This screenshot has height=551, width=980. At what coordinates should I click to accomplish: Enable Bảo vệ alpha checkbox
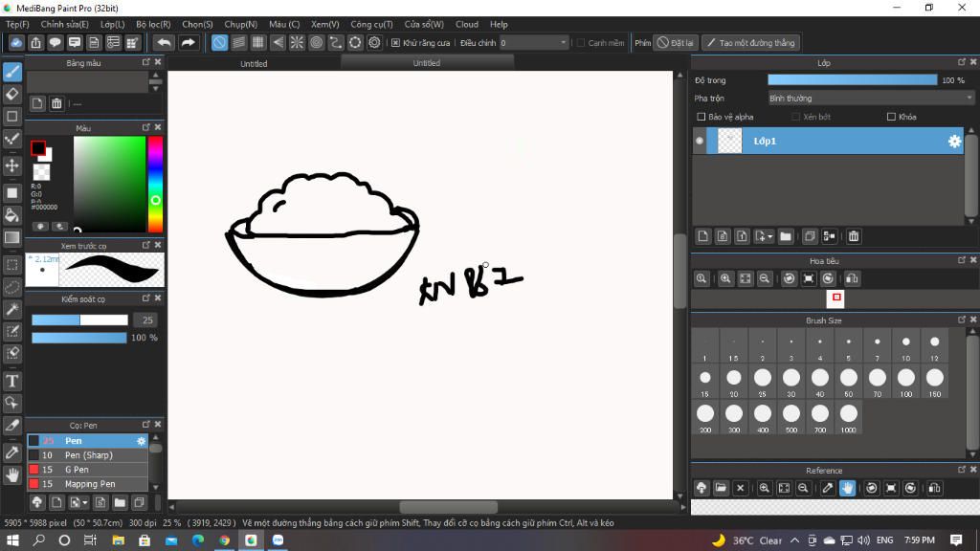coord(702,117)
